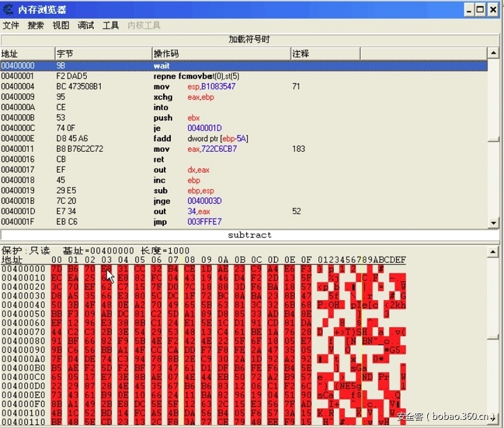Image resolution: width=504 pixels, height=428 pixels.
Task: Open the 视图 menu
Action: (61, 25)
